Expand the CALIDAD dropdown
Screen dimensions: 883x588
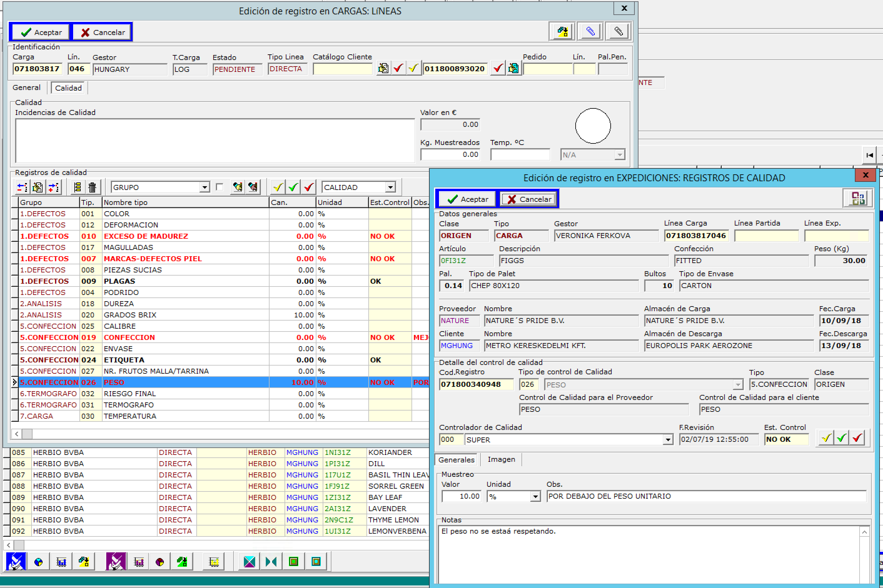pyautogui.click(x=390, y=187)
